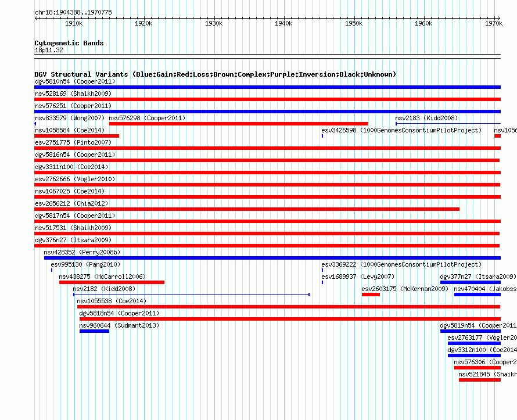The height and width of the screenshot is (420, 517).
Task: Open dgv5819n54 variant label
Action: [x=479, y=325]
